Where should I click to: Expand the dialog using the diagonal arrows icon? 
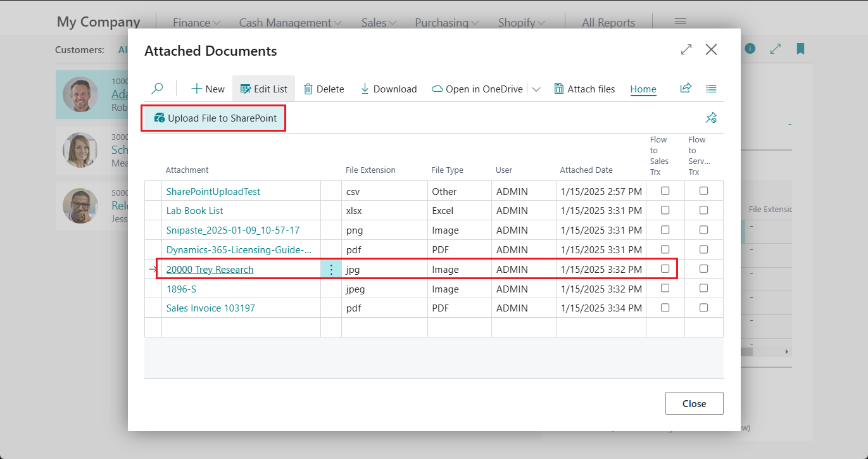686,49
